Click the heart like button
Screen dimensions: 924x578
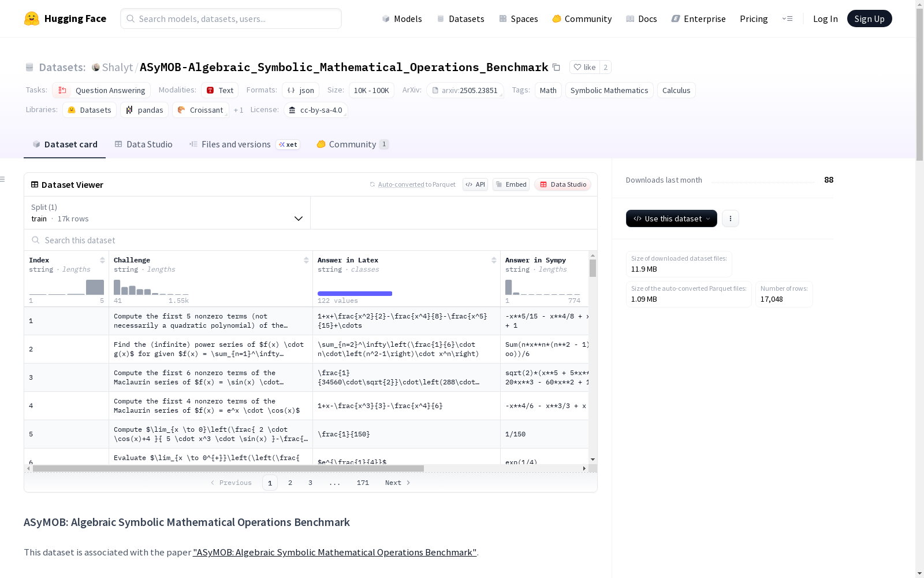coord(584,67)
